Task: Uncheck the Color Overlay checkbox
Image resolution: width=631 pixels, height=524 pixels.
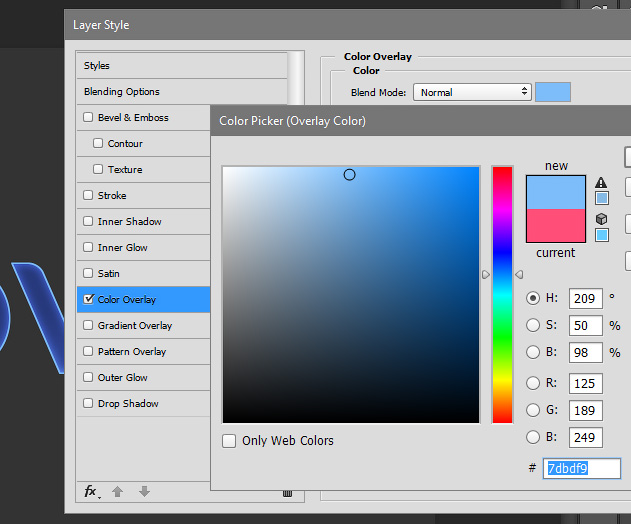Action: point(88,299)
